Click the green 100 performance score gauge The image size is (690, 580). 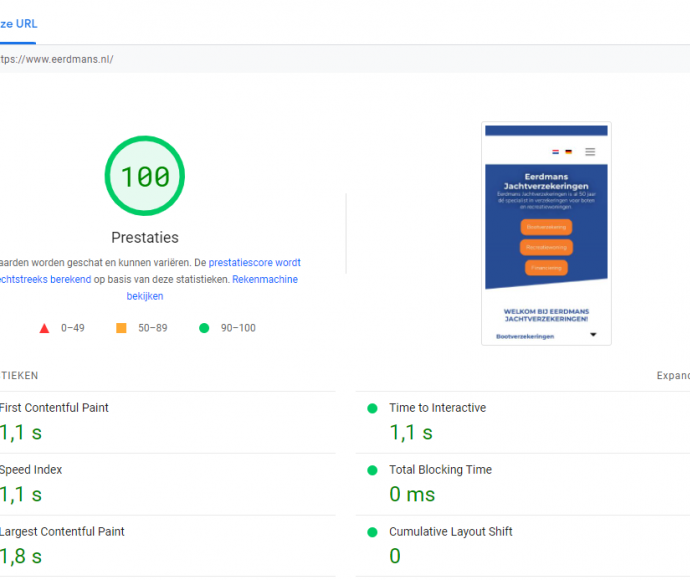point(145,177)
